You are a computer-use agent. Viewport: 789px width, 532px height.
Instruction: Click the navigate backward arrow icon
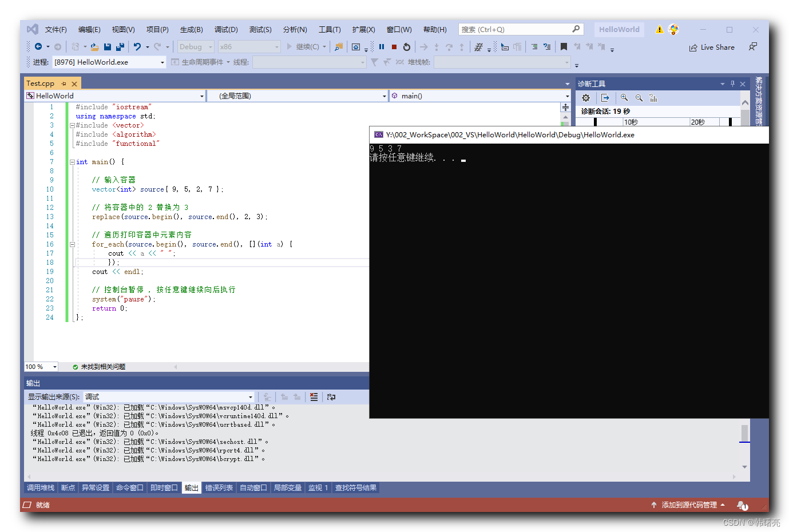(38, 47)
